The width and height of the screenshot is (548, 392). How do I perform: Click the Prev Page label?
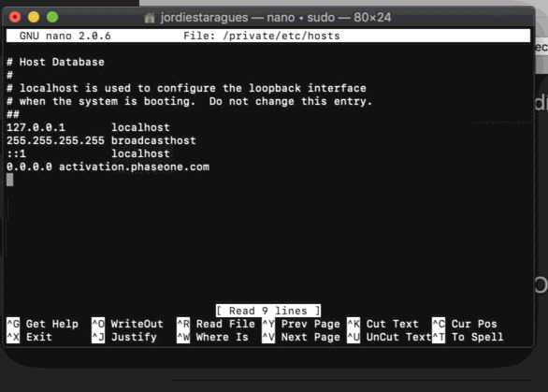pyautogui.click(x=310, y=324)
